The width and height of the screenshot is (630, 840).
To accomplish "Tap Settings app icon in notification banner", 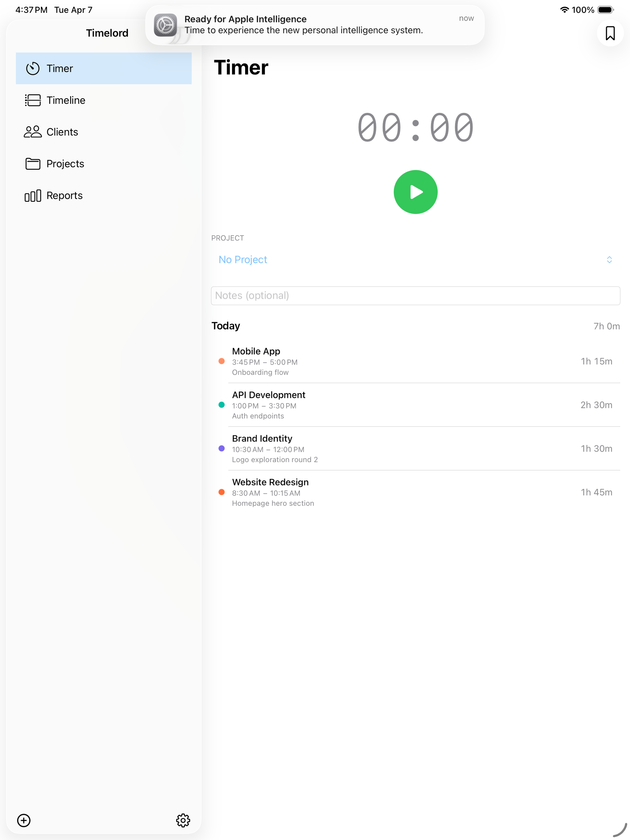I will click(165, 25).
